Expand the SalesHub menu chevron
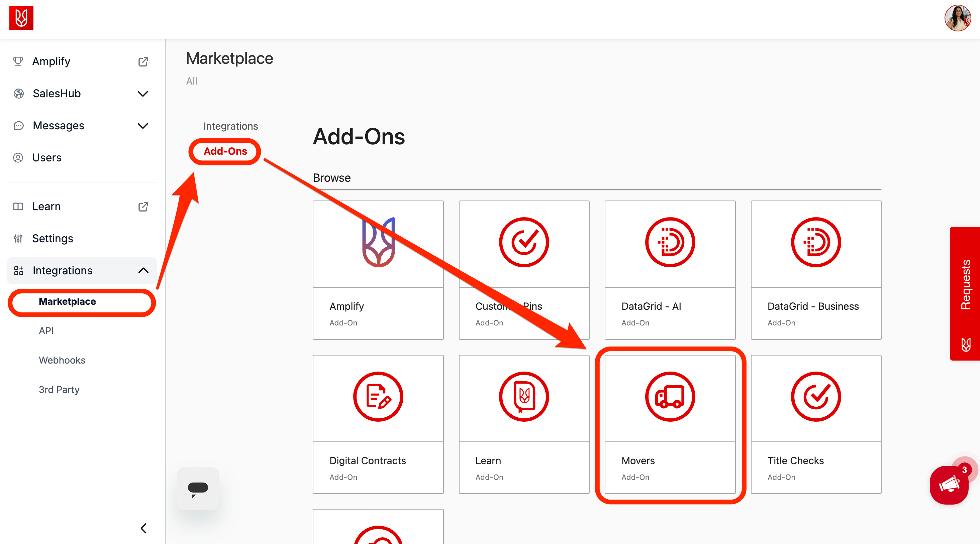The width and height of the screenshot is (980, 544). (143, 94)
